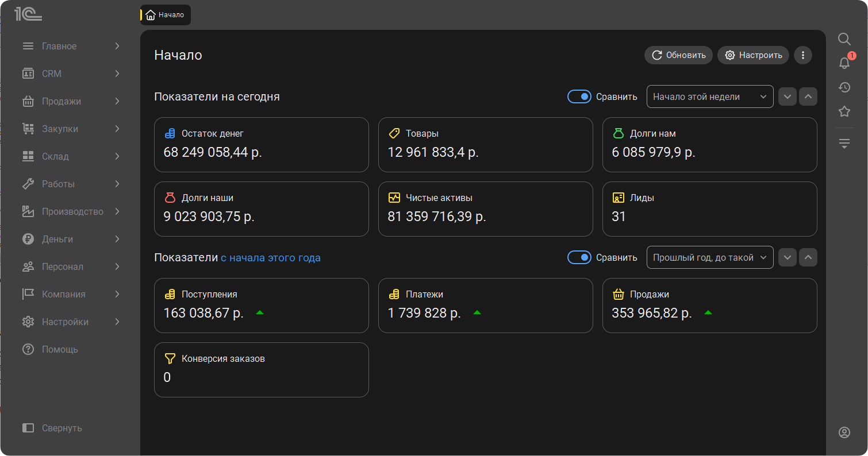Open the three-dot more options menu
This screenshot has height=456, width=868.
(x=802, y=55)
